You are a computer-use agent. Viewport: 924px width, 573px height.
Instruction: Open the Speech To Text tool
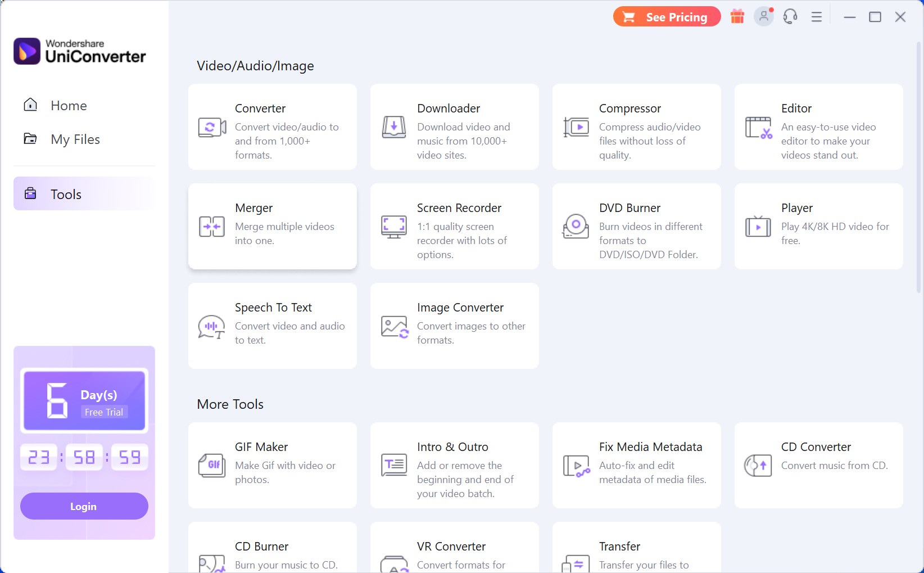pos(273,326)
